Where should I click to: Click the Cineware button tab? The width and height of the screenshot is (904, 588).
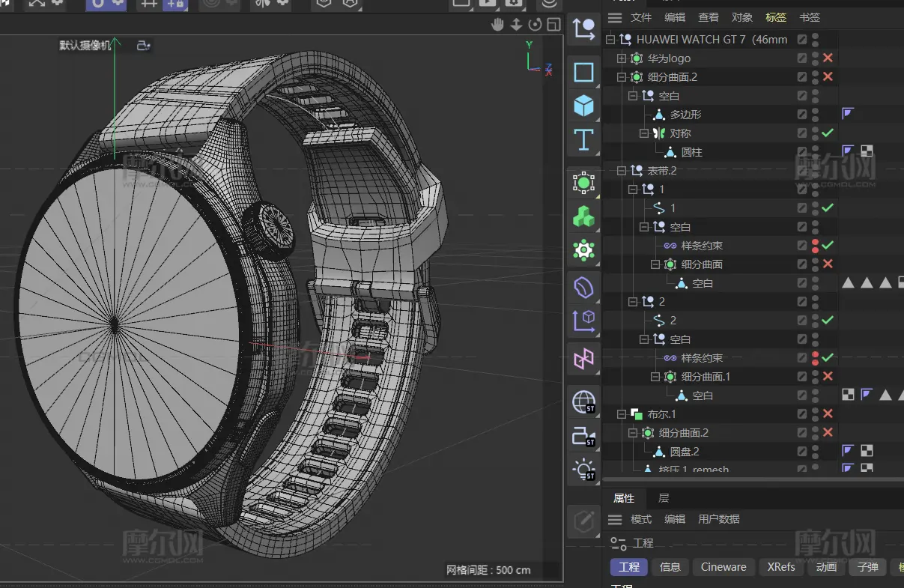(723, 567)
